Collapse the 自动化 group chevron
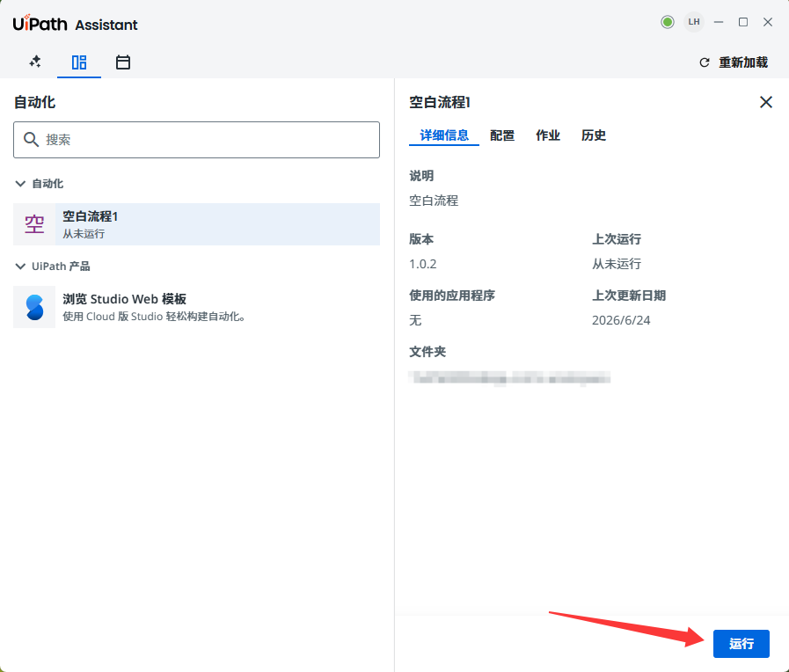The height and width of the screenshot is (672, 789). coord(20,184)
